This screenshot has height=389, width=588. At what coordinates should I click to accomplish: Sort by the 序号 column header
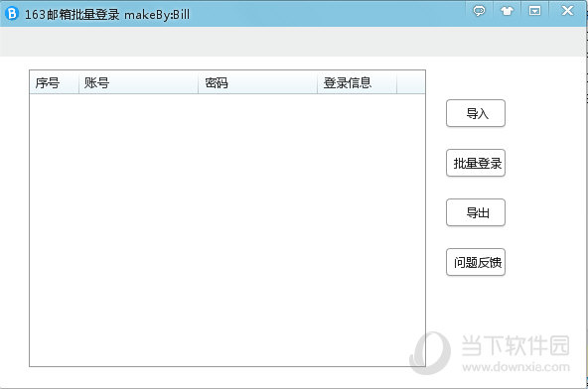pyautogui.click(x=54, y=82)
